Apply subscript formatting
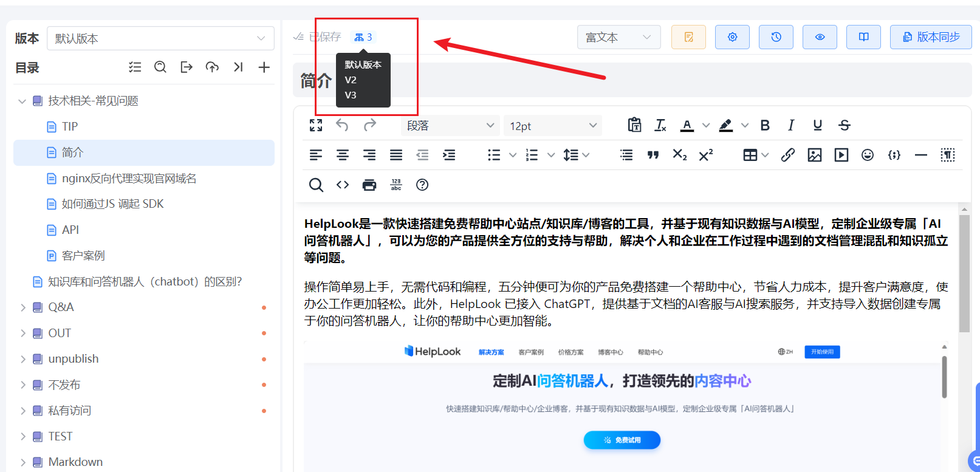This screenshot has width=980, height=472. click(x=679, y=155)
